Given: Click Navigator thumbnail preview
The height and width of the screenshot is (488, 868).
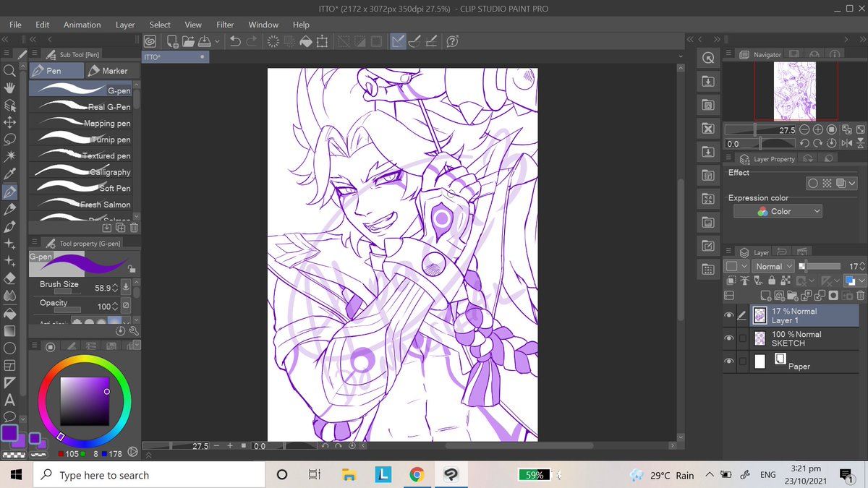Looking at the screenshot, I should (x=795, y=90).
